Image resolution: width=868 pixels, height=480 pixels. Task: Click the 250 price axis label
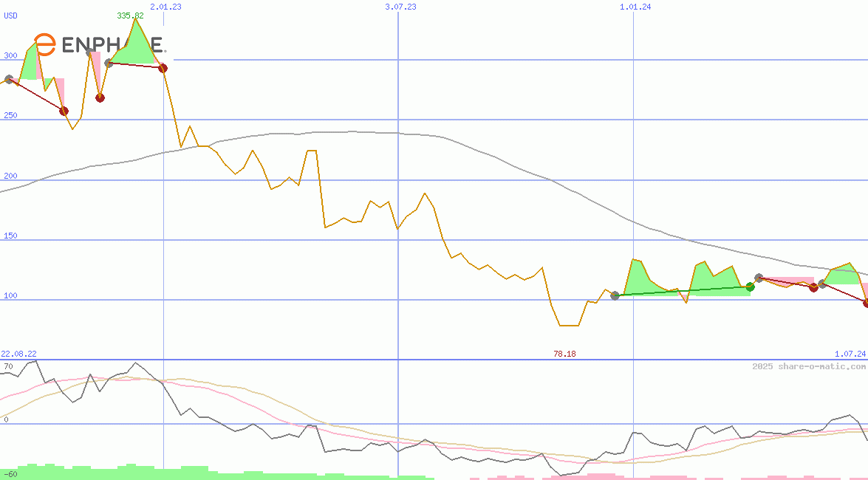(10, 116)
